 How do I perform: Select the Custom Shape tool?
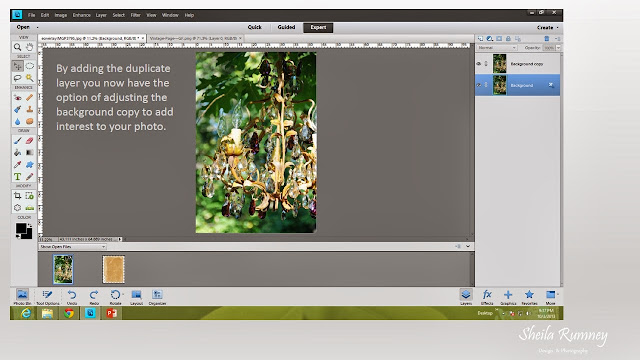pos(29,164)
